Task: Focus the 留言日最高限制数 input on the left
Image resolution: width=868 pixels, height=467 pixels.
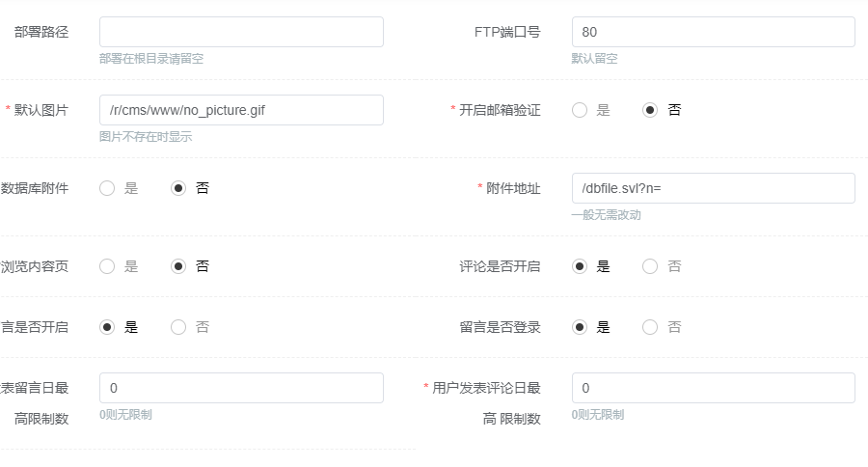Action: [x=241, y=388]
